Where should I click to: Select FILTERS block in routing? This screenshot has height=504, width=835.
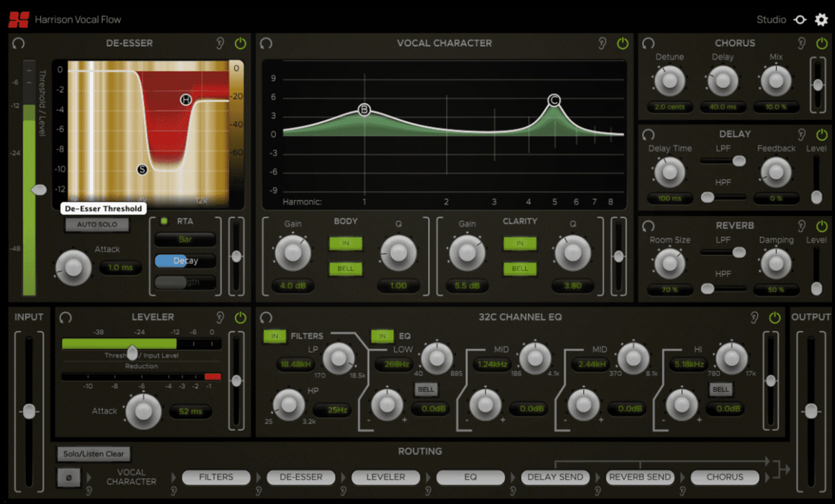(216, 477)
